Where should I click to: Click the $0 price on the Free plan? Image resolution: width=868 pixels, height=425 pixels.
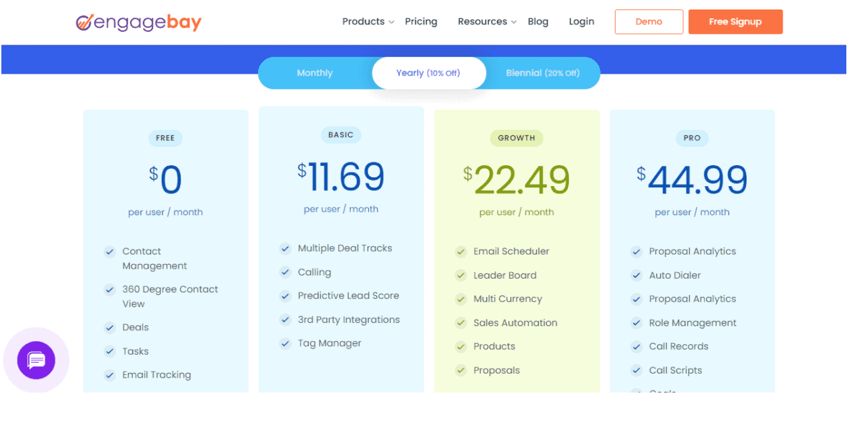point(166,180)
